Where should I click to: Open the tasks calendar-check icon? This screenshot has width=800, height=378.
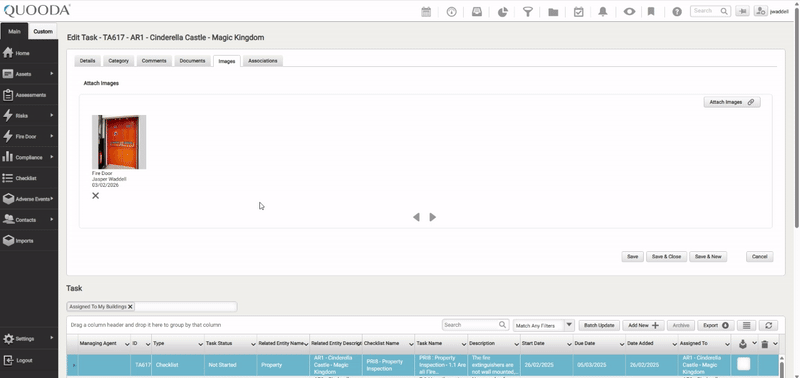point(579,12)
